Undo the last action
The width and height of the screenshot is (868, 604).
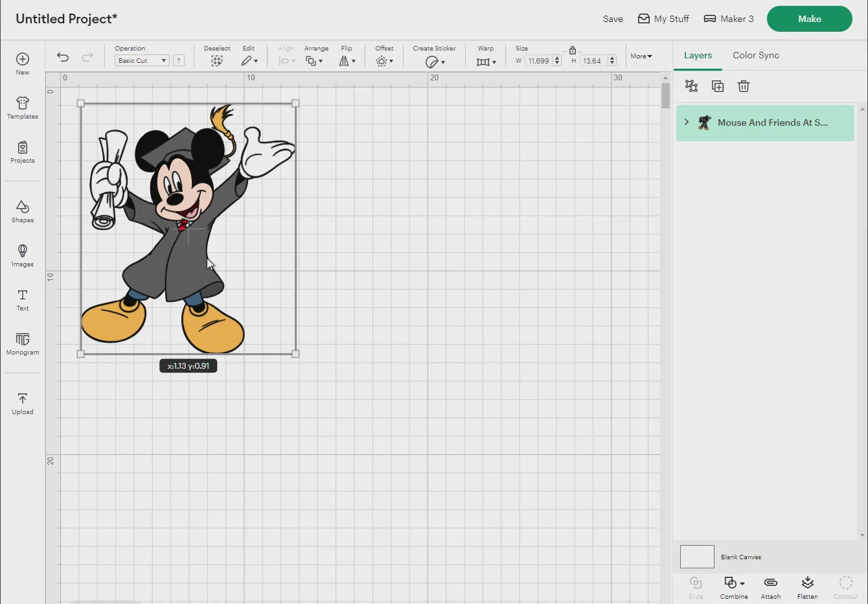[x=63, y=57]
